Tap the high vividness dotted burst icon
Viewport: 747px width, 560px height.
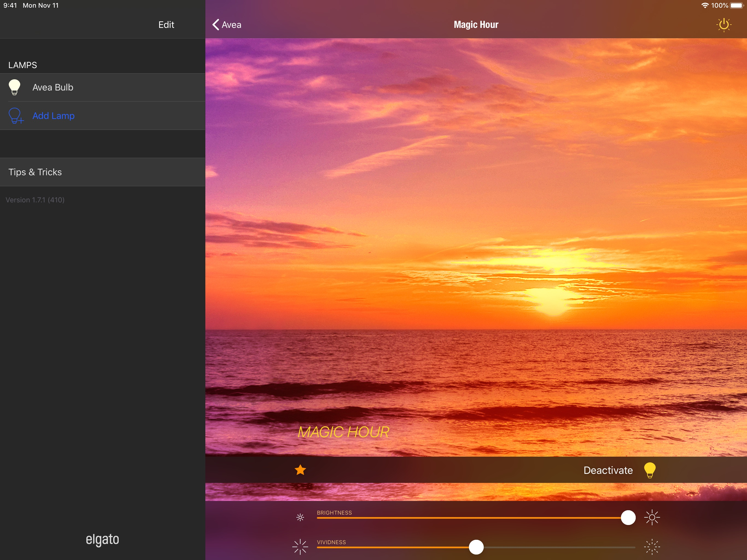click(x=652, y=547)
